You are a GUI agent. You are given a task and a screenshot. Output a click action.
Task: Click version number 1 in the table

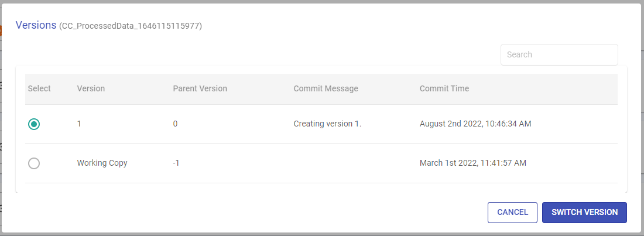click(x=79, y=124)
